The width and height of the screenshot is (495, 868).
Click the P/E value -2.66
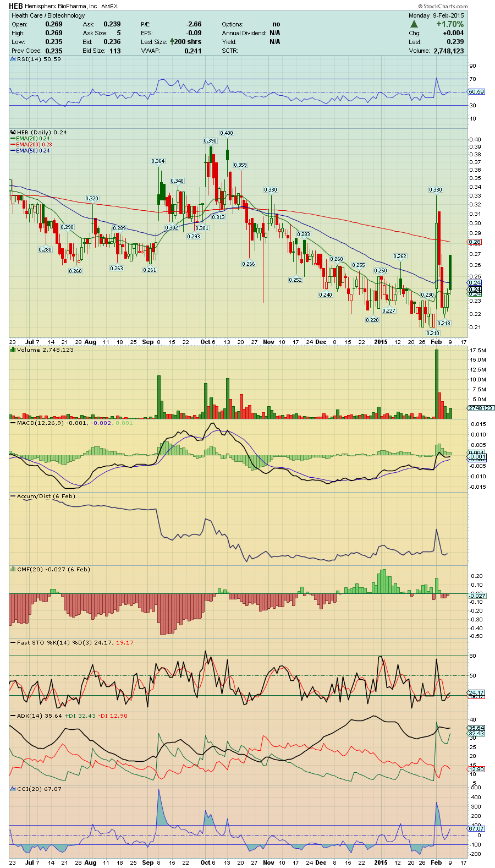(x=194, y=24)
